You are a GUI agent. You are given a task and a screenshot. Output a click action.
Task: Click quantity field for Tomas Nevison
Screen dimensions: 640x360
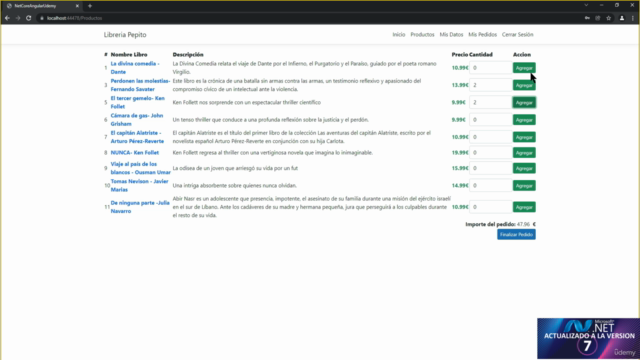coord(491,185)
